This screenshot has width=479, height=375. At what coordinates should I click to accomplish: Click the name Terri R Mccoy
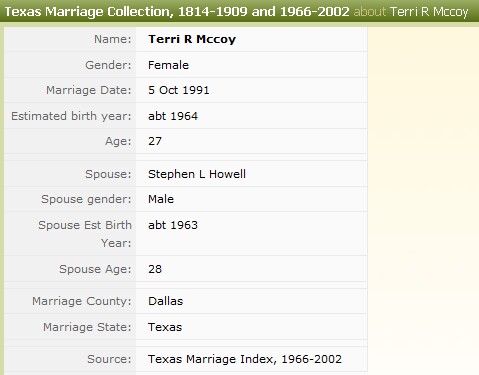point(192,39)
